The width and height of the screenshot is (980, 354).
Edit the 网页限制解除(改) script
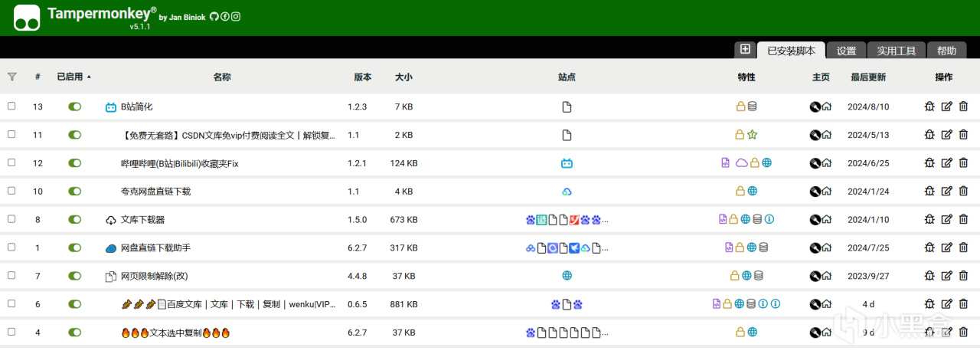coord(946,275)
